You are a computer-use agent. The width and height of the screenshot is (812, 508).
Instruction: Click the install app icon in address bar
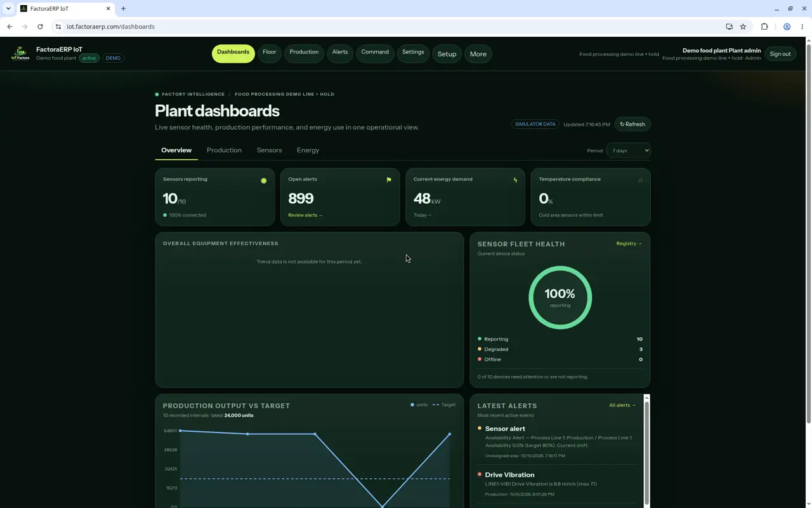730,27
